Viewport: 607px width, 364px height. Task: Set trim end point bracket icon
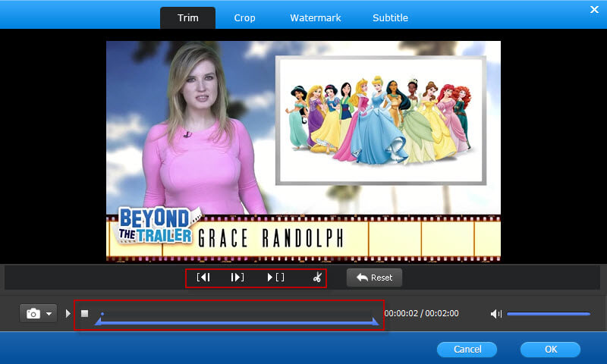pos(237,278)
